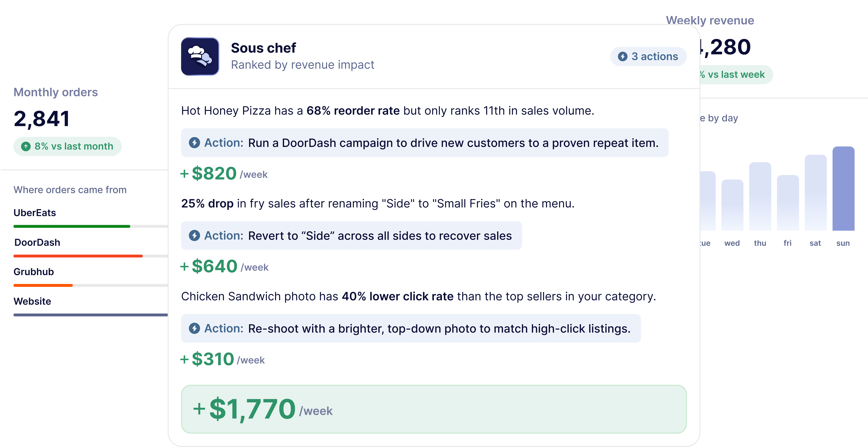868x447 pixels.
Task: Click the lightning icon in 3 actions badge
Action: [622, 57]
